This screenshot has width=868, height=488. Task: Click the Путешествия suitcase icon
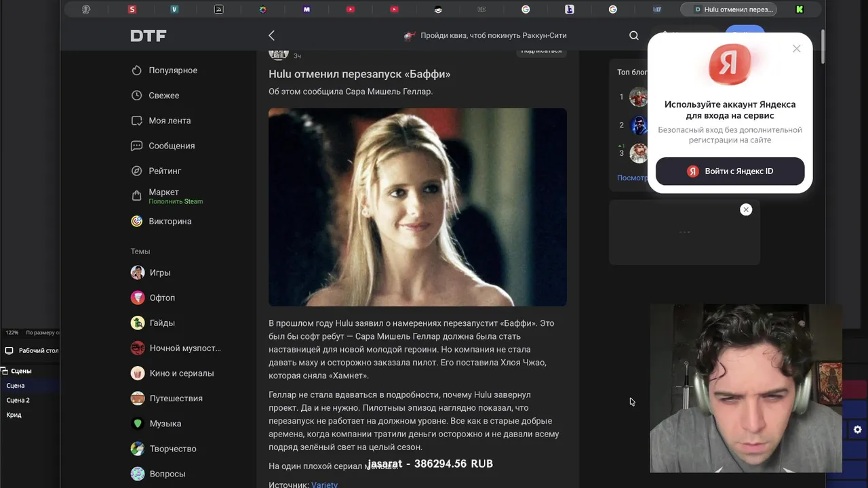(138, 398)
